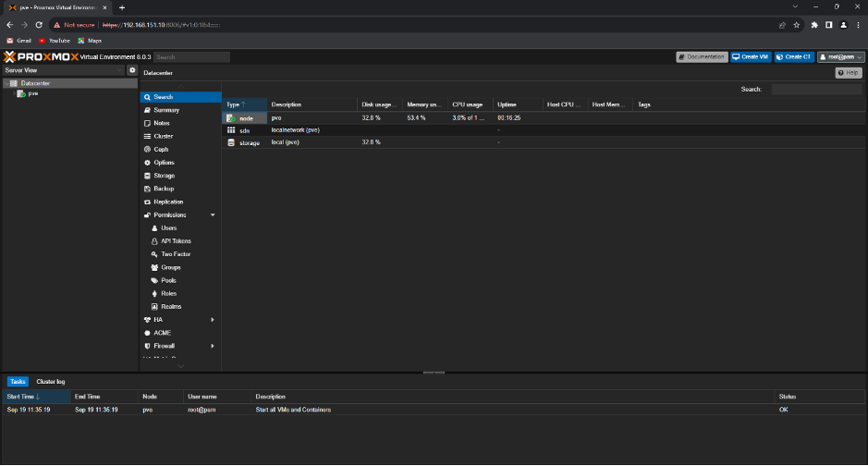Open the Maps bookmark

[x=90, y=41]
